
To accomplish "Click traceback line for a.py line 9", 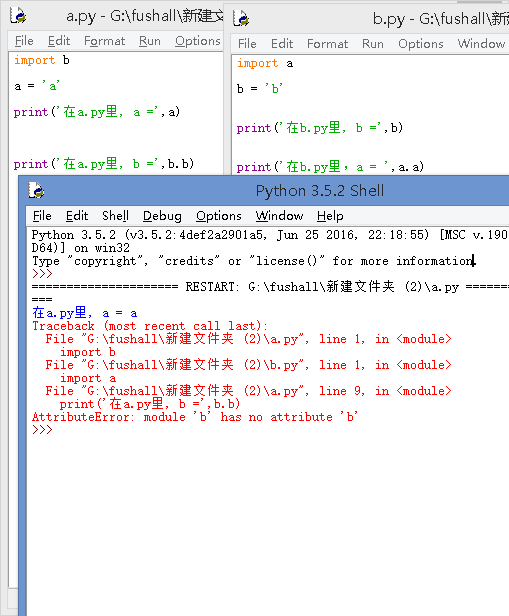I will click(249, 391).
